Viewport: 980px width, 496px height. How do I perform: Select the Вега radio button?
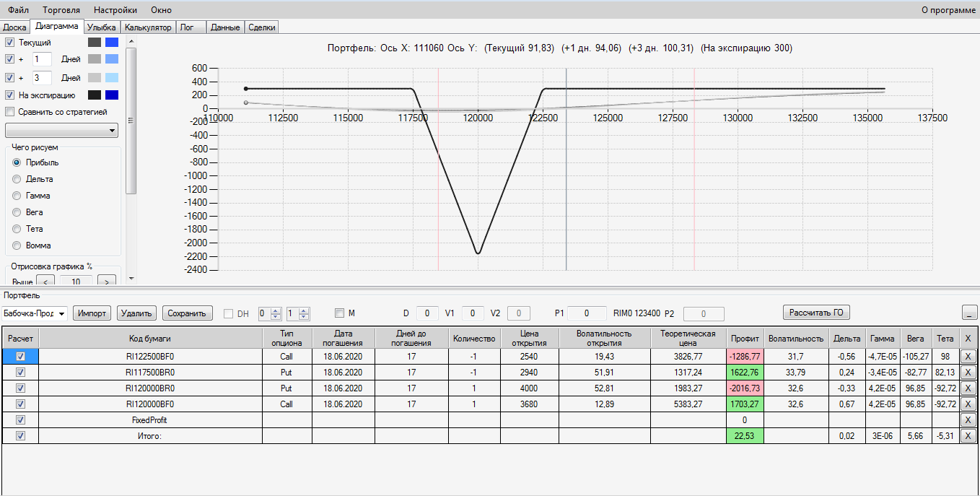click(17, 212)
